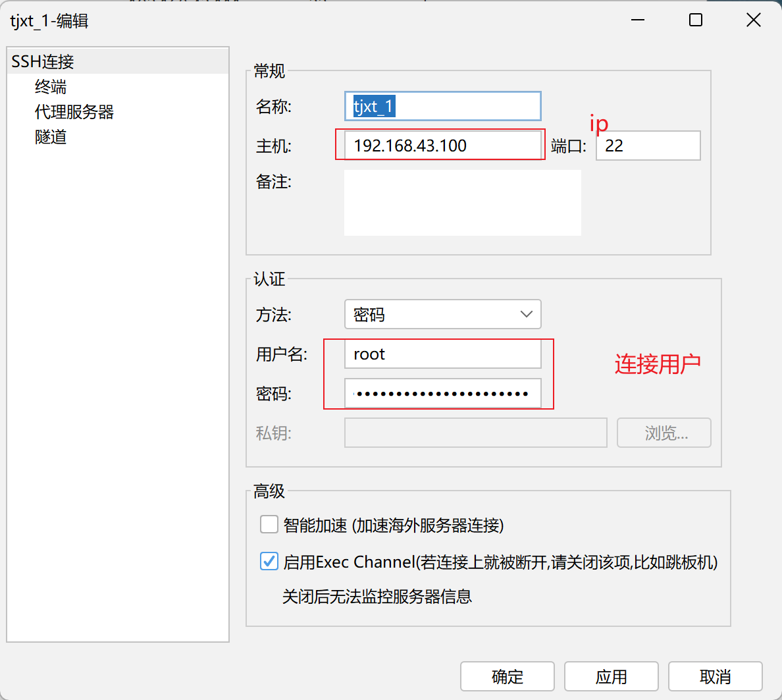Close the tjxt_1-编辑 dialog
The width and height of the screenshot is (782, 700).
pyautogui.click(x=754, y=20)
